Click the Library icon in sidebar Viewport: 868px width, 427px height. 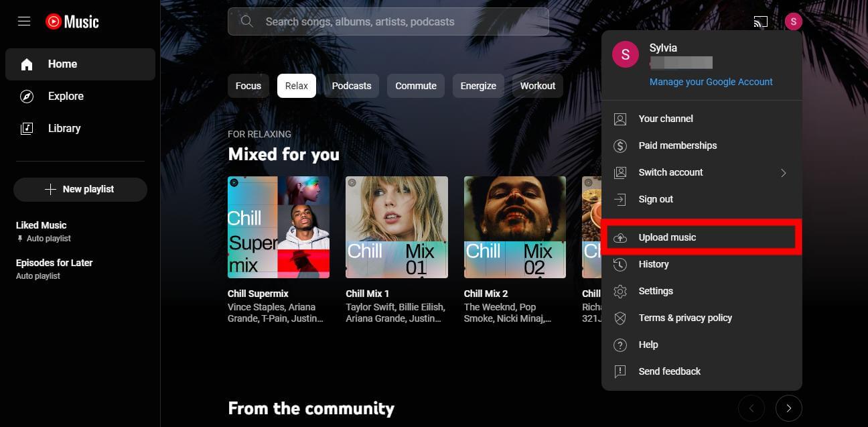pyautogui.click(x=27, y=129)
